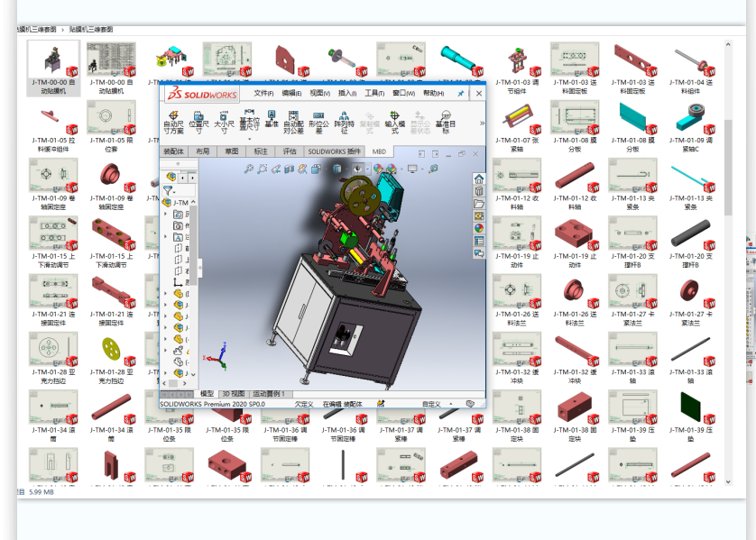Screen dimensions: 756x540
Task: Switch to the 评估 tab
Action: (x=290, y=151)
